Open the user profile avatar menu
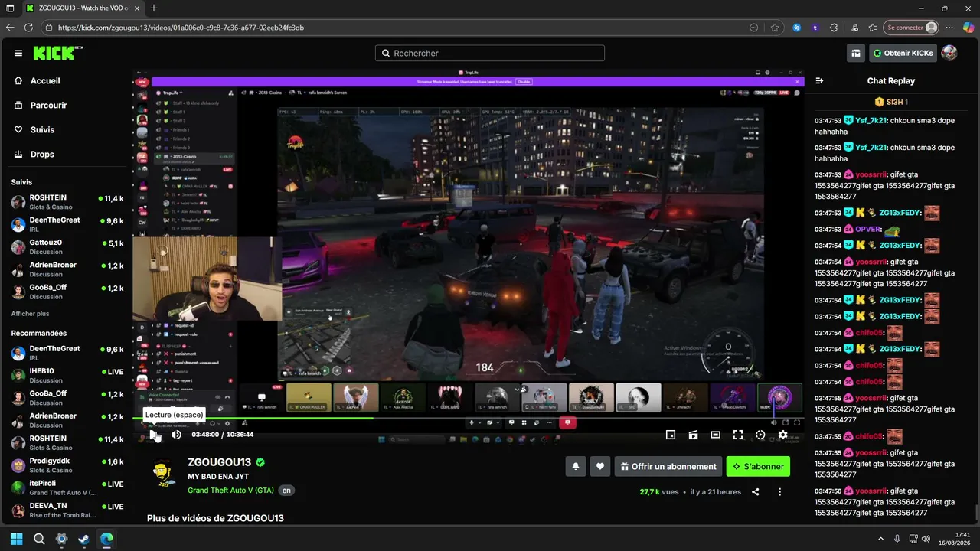The height and width of the screenshot is (551, 980). tap(949, 53)
